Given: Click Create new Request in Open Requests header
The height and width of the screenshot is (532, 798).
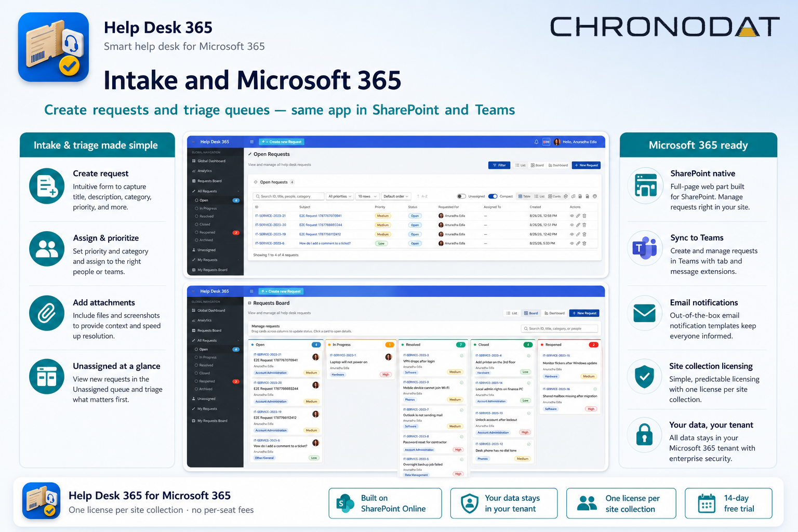Looking at the screenshot, I should pos(282,142).
